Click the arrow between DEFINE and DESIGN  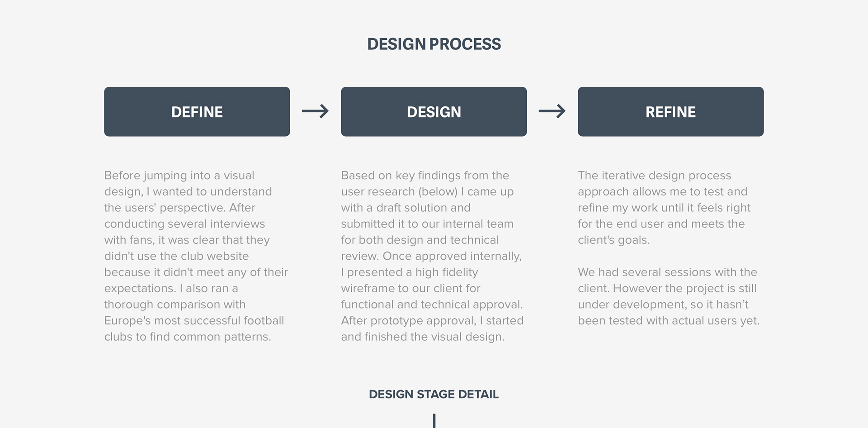pyautogui.click(x=315, y=111)
